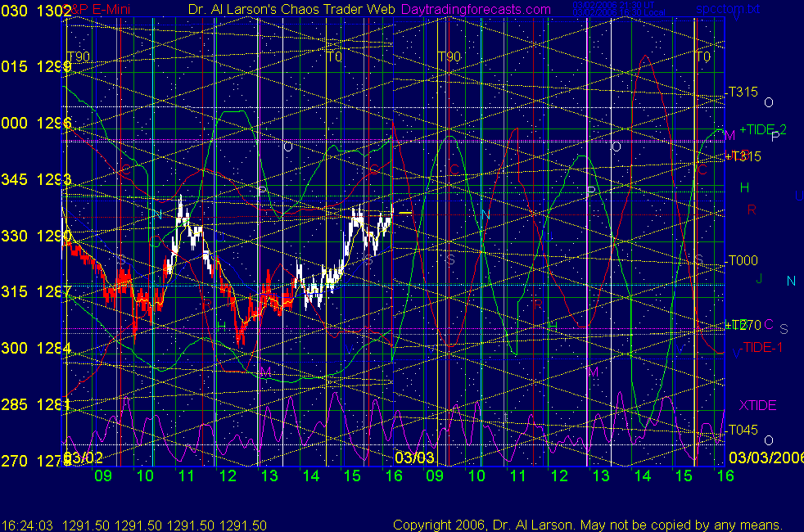The image size is (804, 532).
Task: Click the red R letter right of the chart
Action: [752, 210]
